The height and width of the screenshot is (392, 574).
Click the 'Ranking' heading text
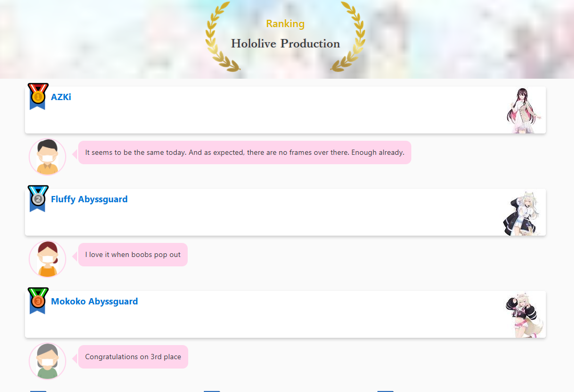click(285, 24)
